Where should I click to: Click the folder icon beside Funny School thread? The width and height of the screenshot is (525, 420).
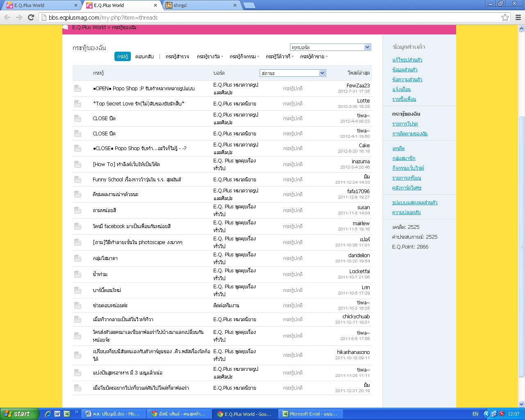coord(78,179)
